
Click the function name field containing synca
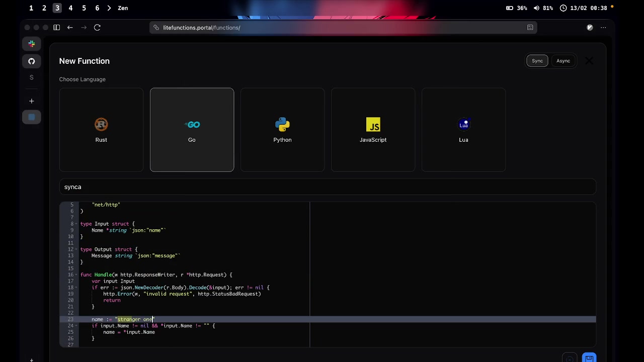click(x=328, y=187)
